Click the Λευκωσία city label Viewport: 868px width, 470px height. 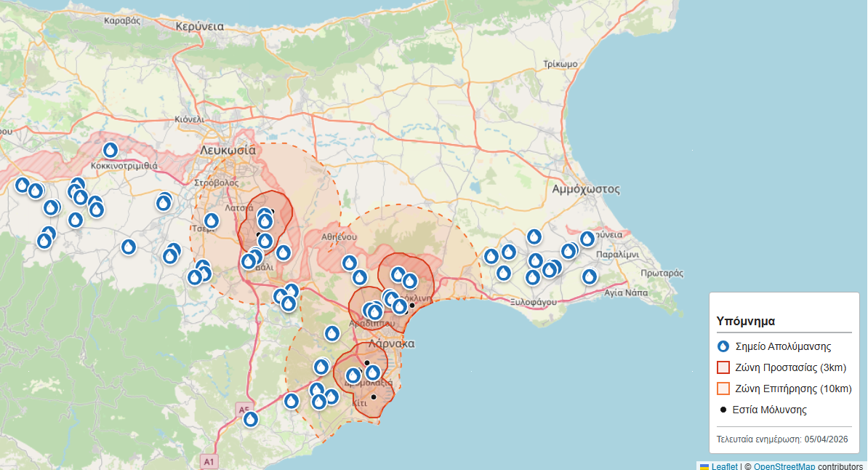coord(228,150)
